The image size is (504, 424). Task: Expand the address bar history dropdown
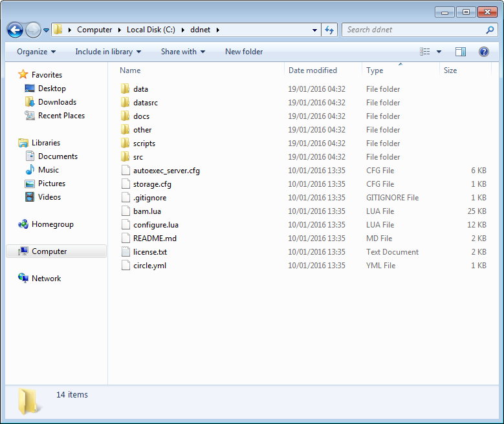click(x=314, y=30)
